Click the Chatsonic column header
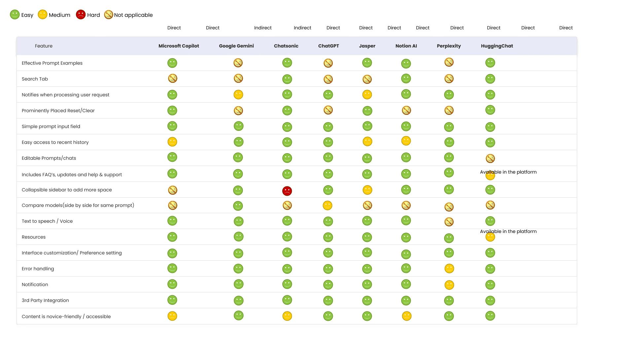 [286, 46]
